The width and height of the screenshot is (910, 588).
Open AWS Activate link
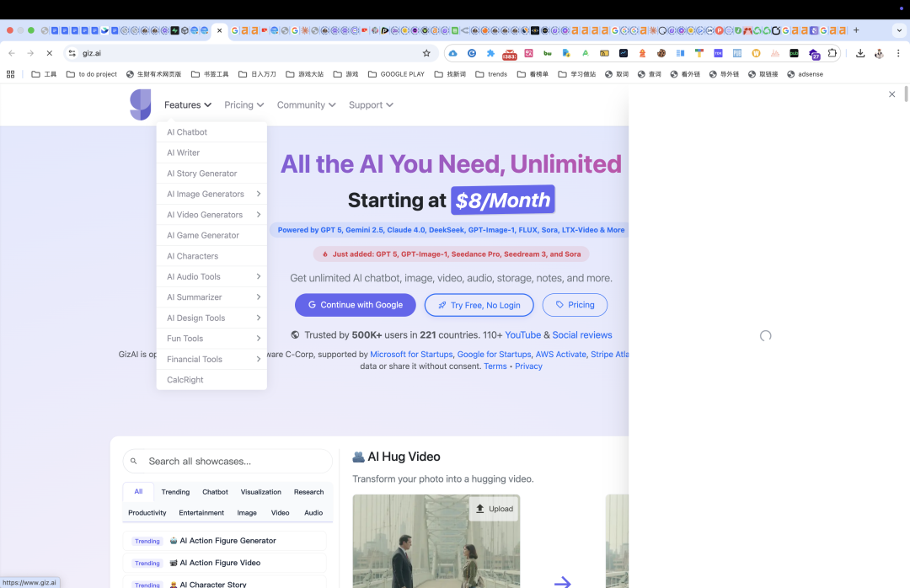[560, 354]
